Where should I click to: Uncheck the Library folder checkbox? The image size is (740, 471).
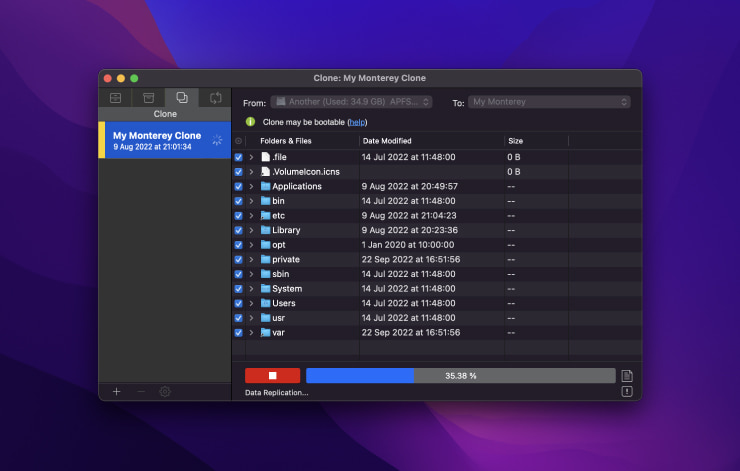click(238, 230)
